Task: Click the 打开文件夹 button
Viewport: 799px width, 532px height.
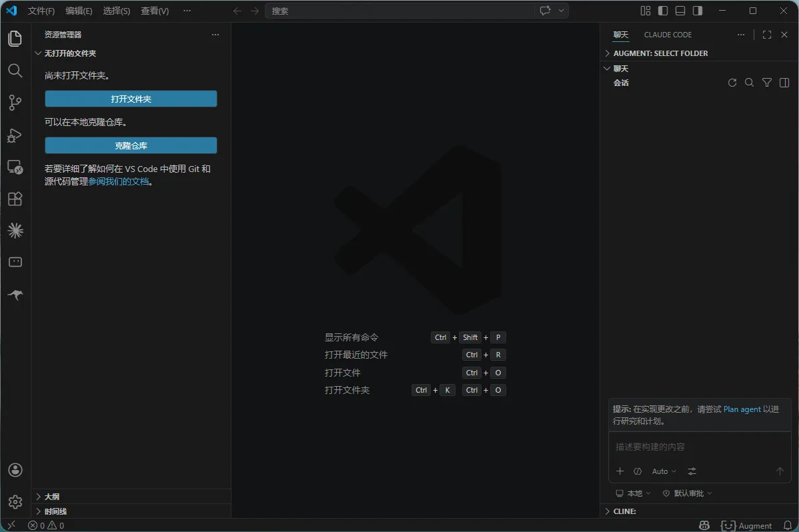Action: pos(131,99)
